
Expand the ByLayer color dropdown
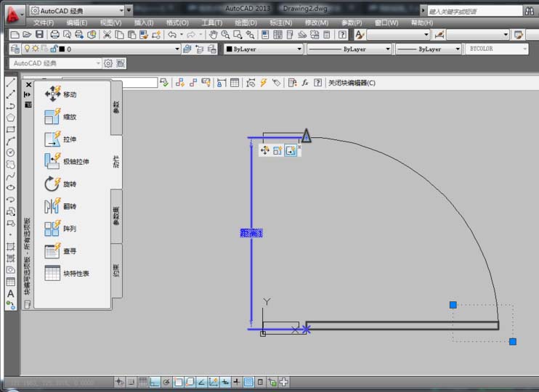(263, 49)
